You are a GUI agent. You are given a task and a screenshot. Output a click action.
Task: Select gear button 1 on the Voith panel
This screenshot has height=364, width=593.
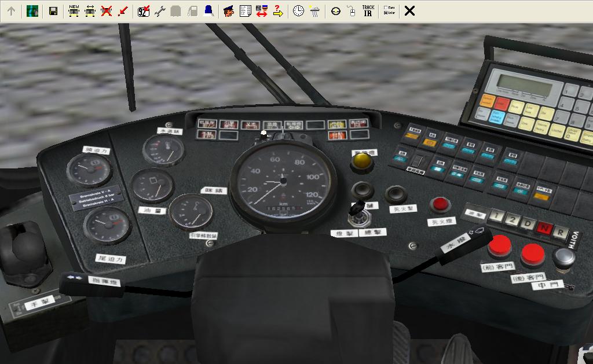click(x=496, y=216)
